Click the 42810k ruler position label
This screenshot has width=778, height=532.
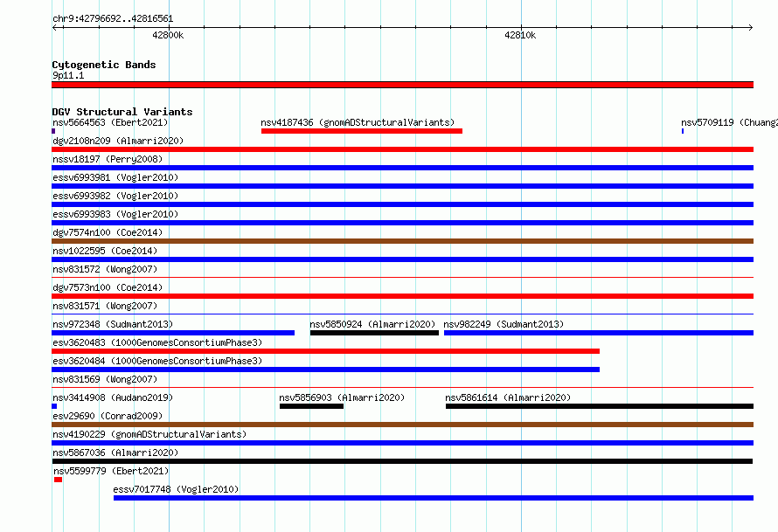[x=520, y=35]
